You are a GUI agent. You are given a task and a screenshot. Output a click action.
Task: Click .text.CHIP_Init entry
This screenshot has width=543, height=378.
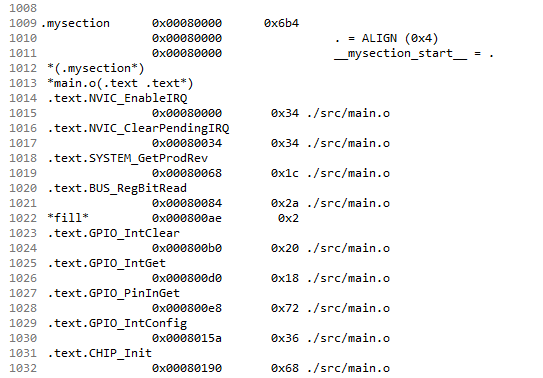pyautogui.click(x=100, y=353)
